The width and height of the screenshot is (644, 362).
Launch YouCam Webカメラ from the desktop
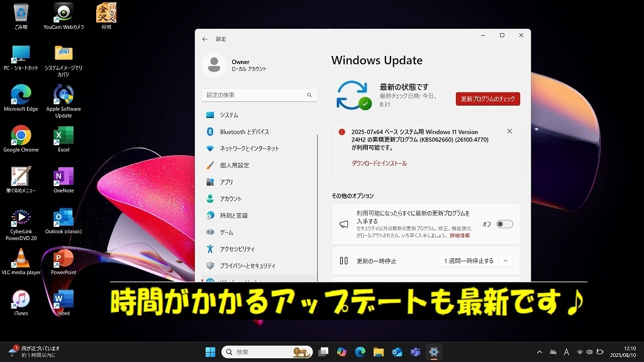[64, 16]
